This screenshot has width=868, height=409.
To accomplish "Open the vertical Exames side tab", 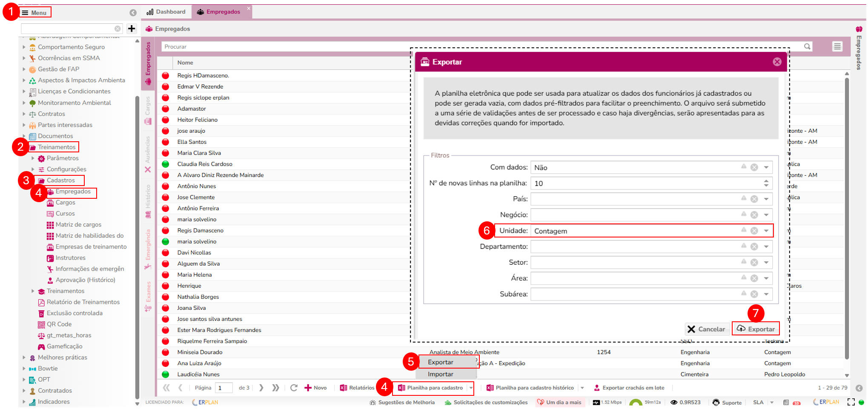I will tap(148, 297).
